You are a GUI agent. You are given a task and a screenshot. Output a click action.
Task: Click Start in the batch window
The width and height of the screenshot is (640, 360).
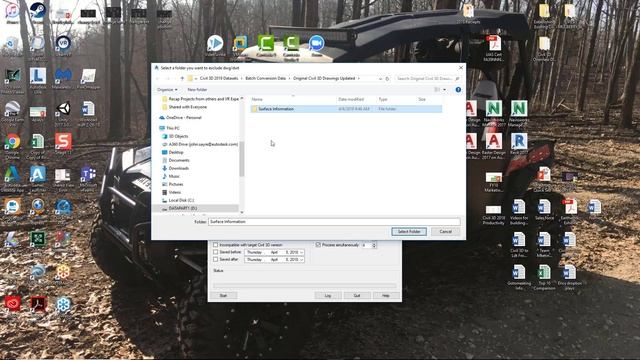point(223,295)
